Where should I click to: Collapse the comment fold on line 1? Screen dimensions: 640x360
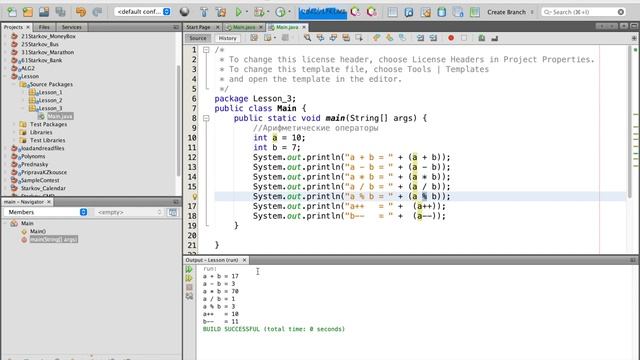pos(206,50)
